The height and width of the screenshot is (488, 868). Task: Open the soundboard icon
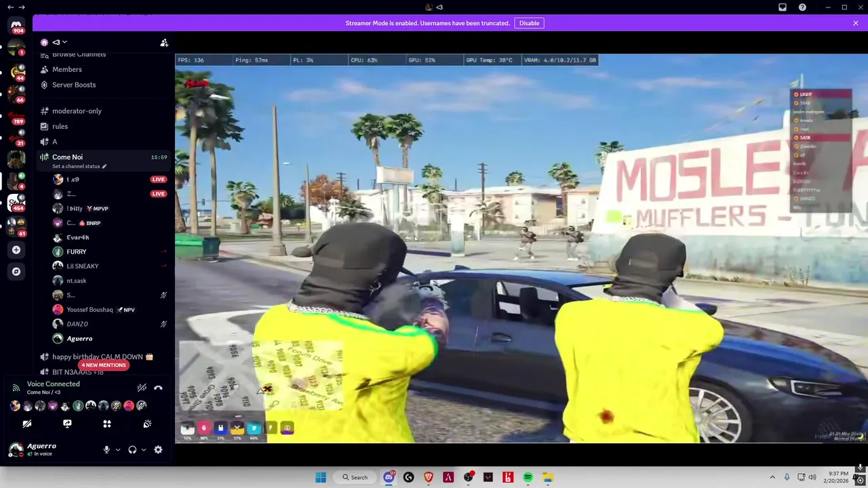pos(147,424)
